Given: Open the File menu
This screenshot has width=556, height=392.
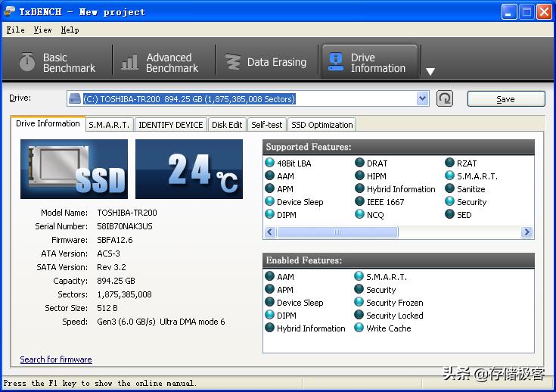Looking at the screenshot, I should [15, 30].
